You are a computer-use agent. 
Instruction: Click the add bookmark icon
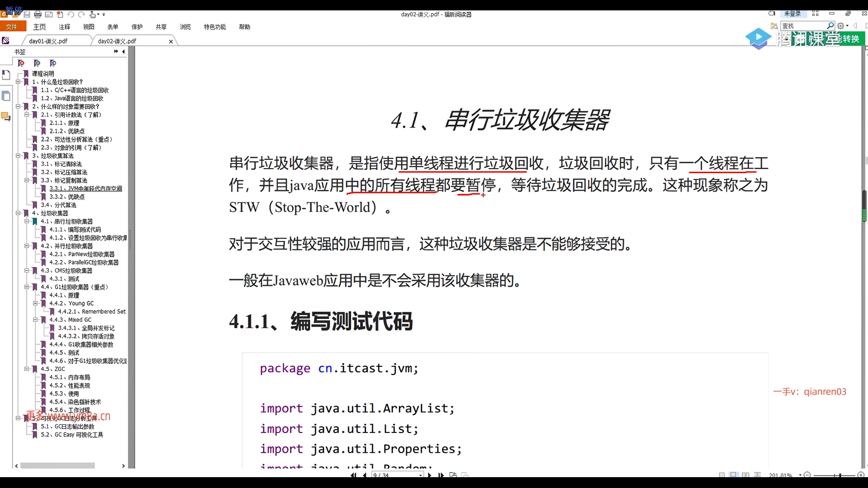[37, 63]
